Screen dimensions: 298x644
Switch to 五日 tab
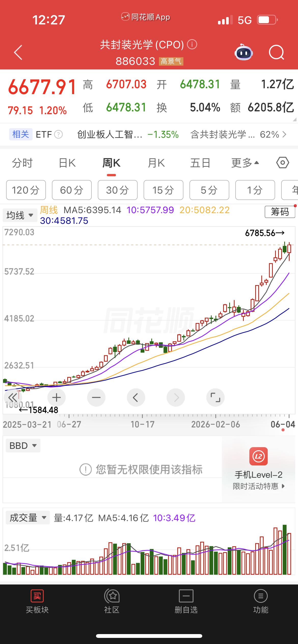[x=200, y=163]
